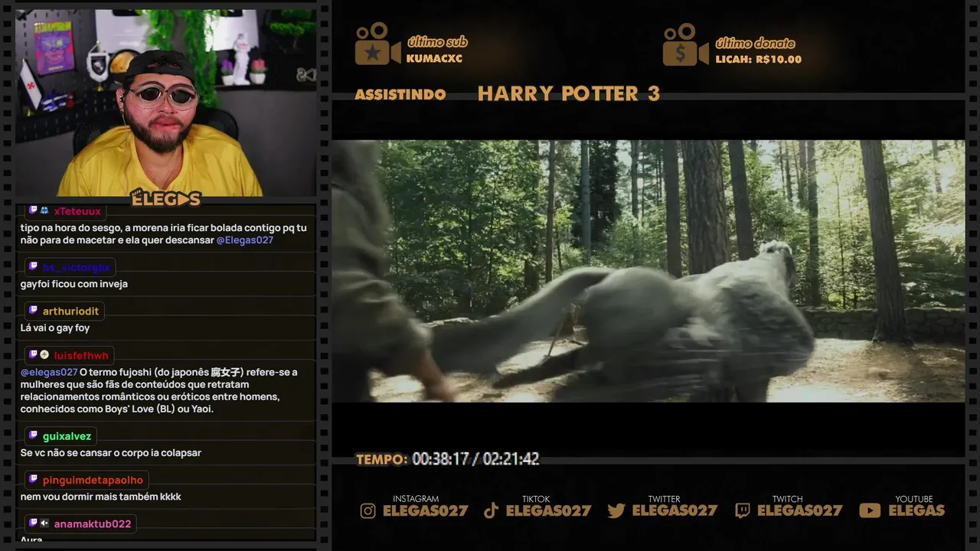Click the @elegas027 mention in luisfefhwh message

point(49,373)
